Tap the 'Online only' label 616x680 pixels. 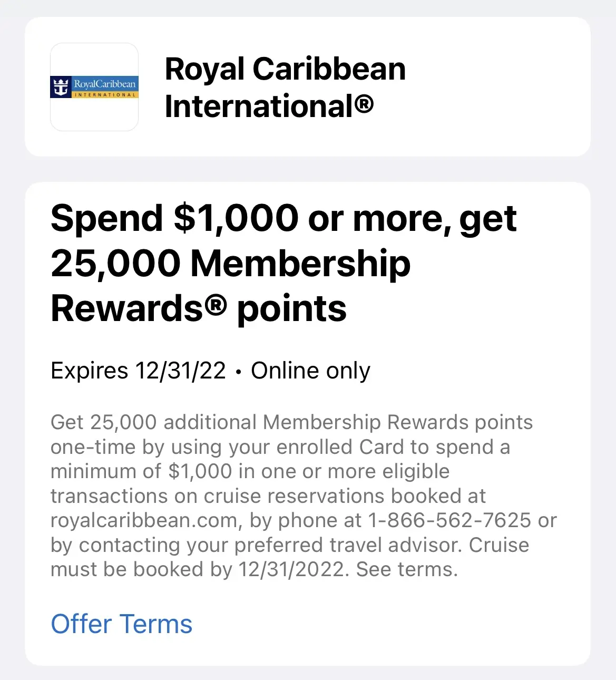(x=310, y=371)
